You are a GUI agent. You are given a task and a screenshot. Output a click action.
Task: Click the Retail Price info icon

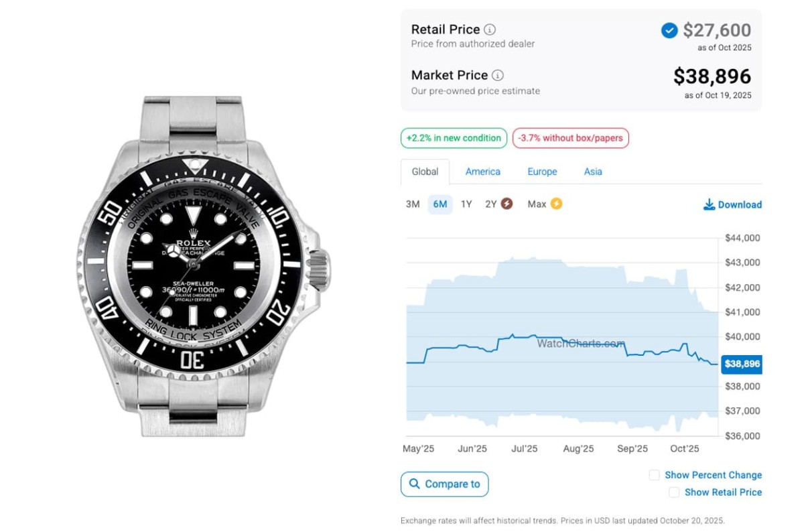pos(490,29)
